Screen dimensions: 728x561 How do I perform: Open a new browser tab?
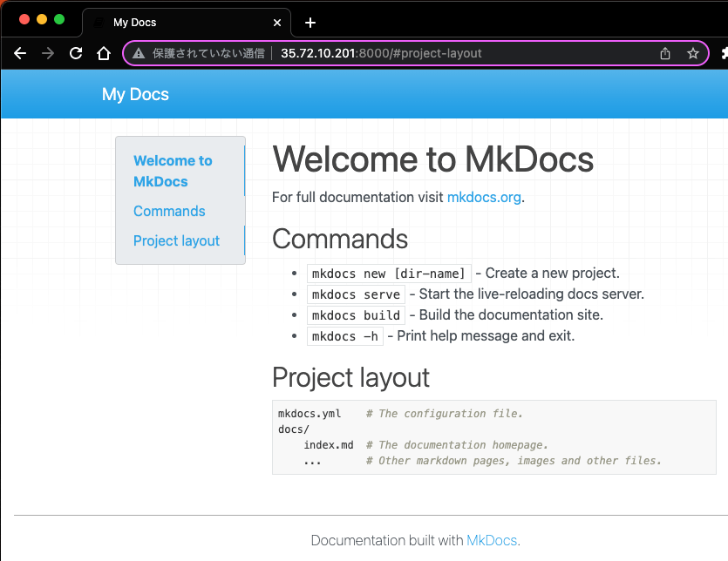pos(310,23)
